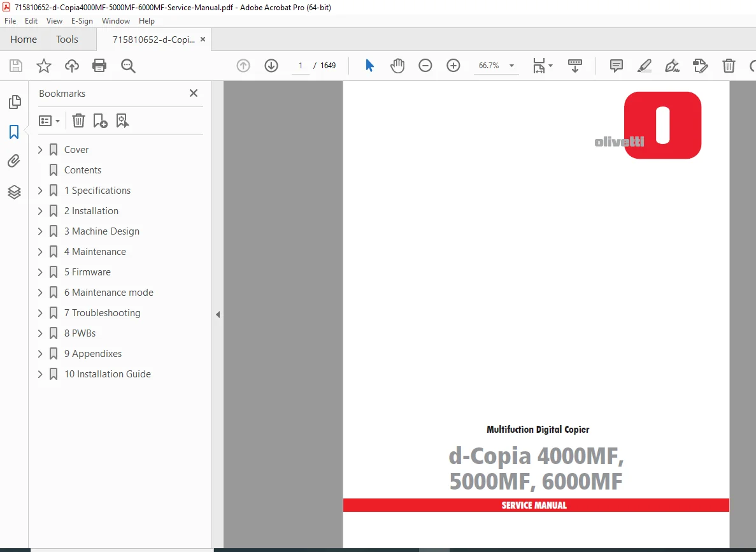Open the bookmarks Options list dropdown
Screen dimensions: 756x552
[x=49, y=120]
